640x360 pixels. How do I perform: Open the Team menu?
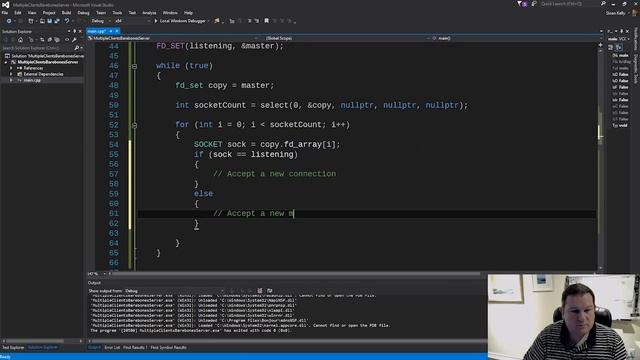tap(101, 13)
